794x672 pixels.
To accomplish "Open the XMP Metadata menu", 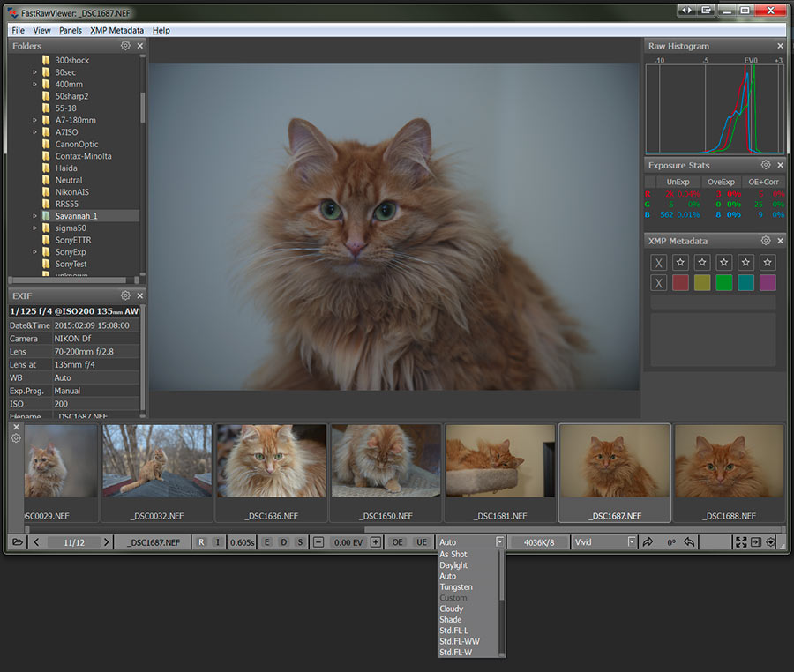I will pyautogui.click(x=116, y=30).
